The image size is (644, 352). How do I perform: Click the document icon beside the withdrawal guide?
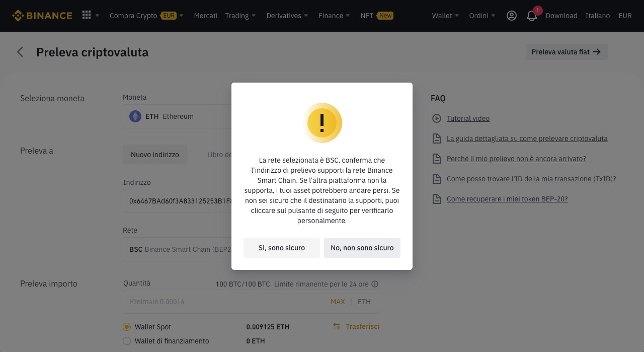436,138
